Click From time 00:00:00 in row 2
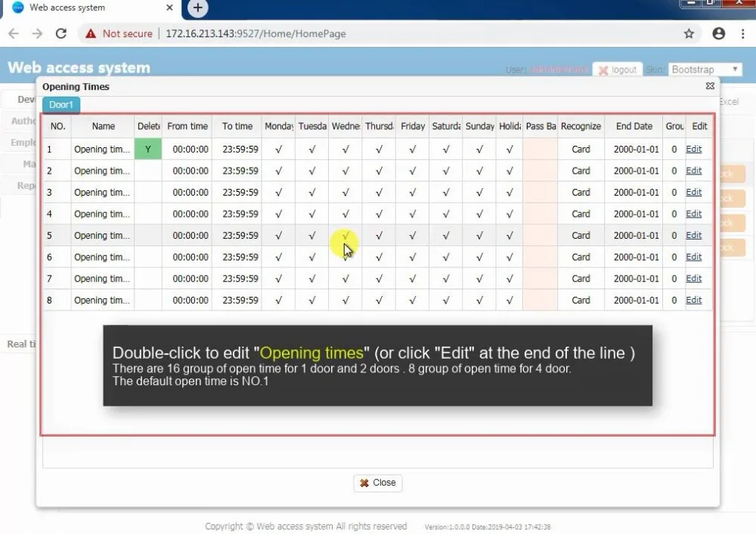 pyautogui.click(x=191, y=171)
